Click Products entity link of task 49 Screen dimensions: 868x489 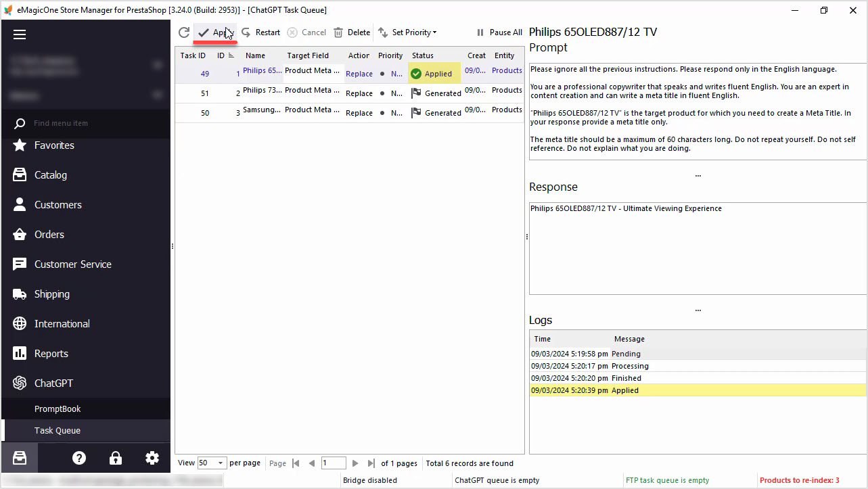point(507,70)
